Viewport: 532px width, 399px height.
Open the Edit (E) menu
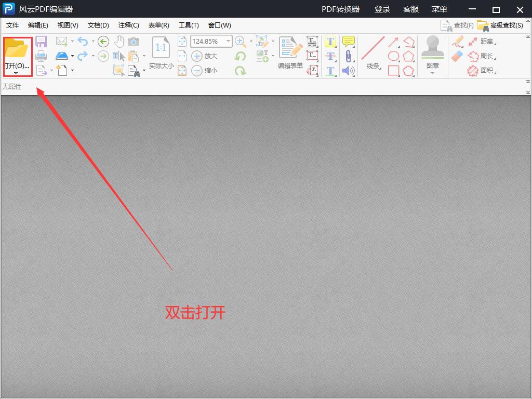coord(38,25)
